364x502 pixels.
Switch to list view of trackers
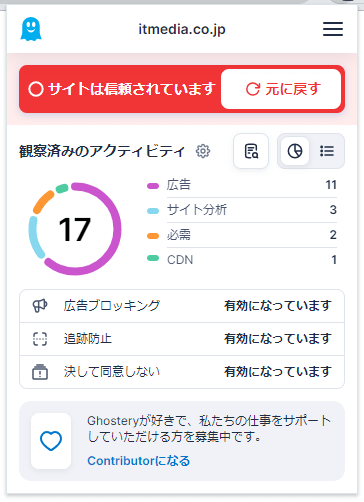(327, 151)
